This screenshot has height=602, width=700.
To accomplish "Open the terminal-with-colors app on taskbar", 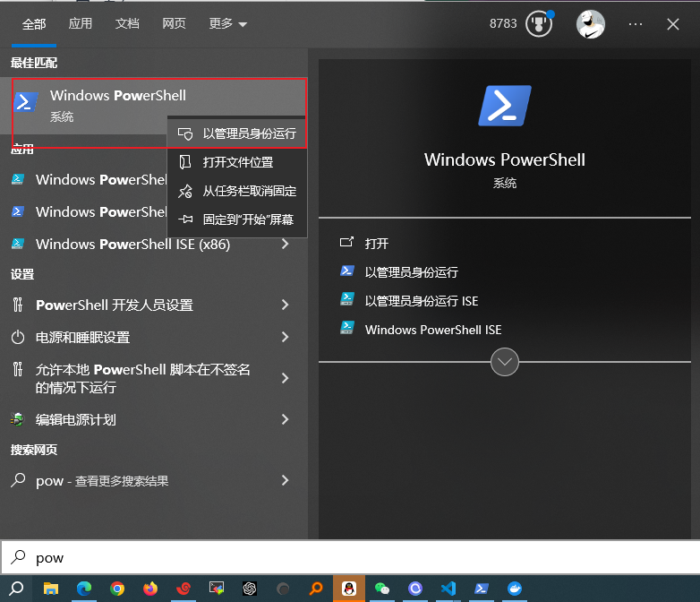I will [217, 589].
